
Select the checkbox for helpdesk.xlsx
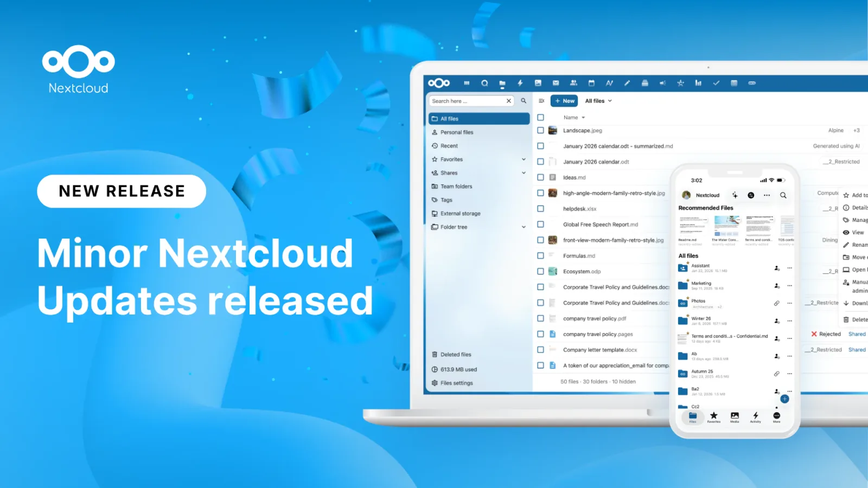(x=540, y=209)
